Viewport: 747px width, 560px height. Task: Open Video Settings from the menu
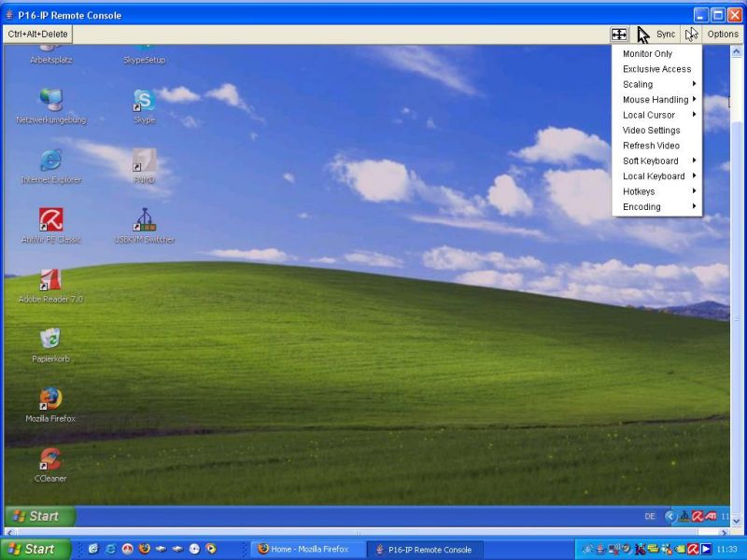tap(657, 130)
